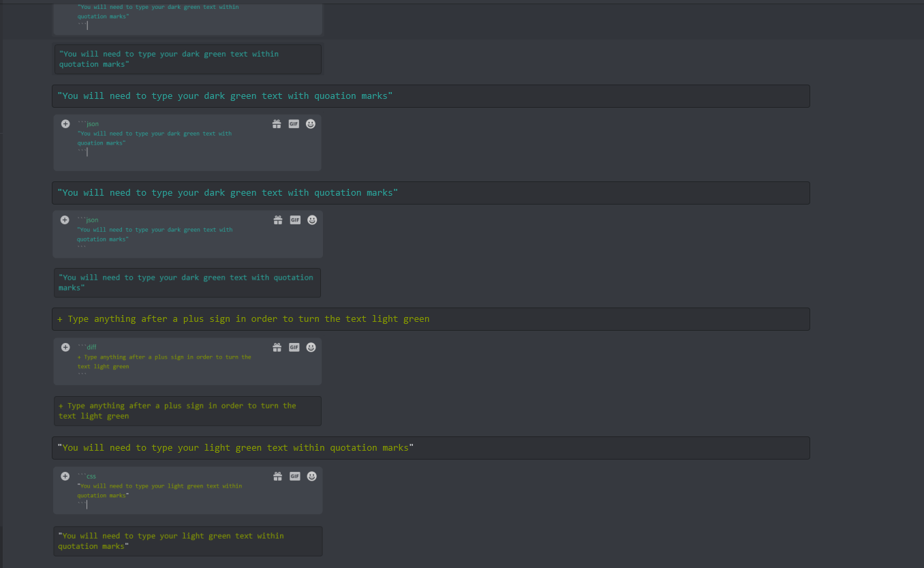This screenshot has height=568, width=924.
Task: Click the ```json text in the box without a cursor
Action: click(x=87, y=220)
